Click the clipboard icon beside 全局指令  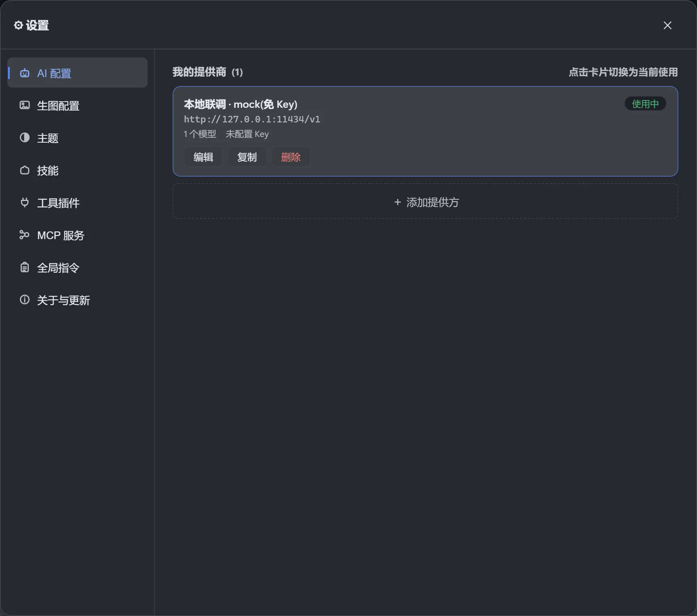pyautogui.click(x=25, y=267)
